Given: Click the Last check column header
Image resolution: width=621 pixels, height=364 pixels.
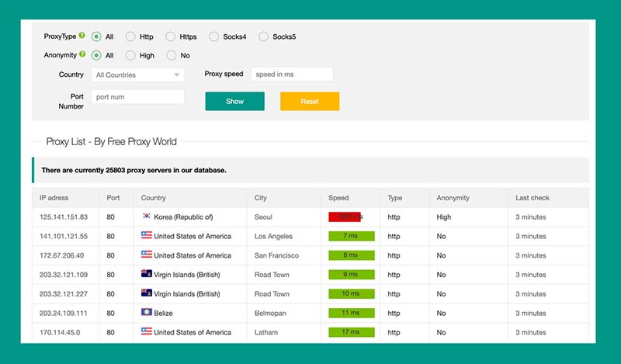Looking at the screenshot, I should pyautogui.click(x=533, y=198).
